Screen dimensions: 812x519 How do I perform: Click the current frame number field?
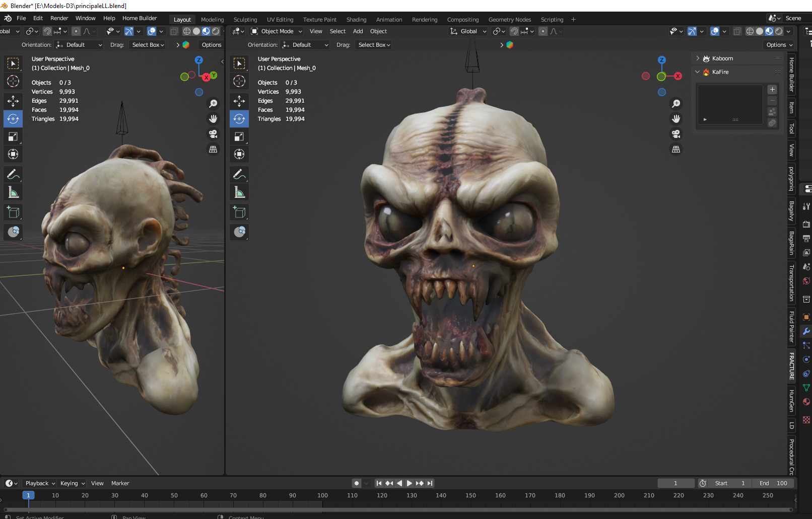[x=675, y=483]
